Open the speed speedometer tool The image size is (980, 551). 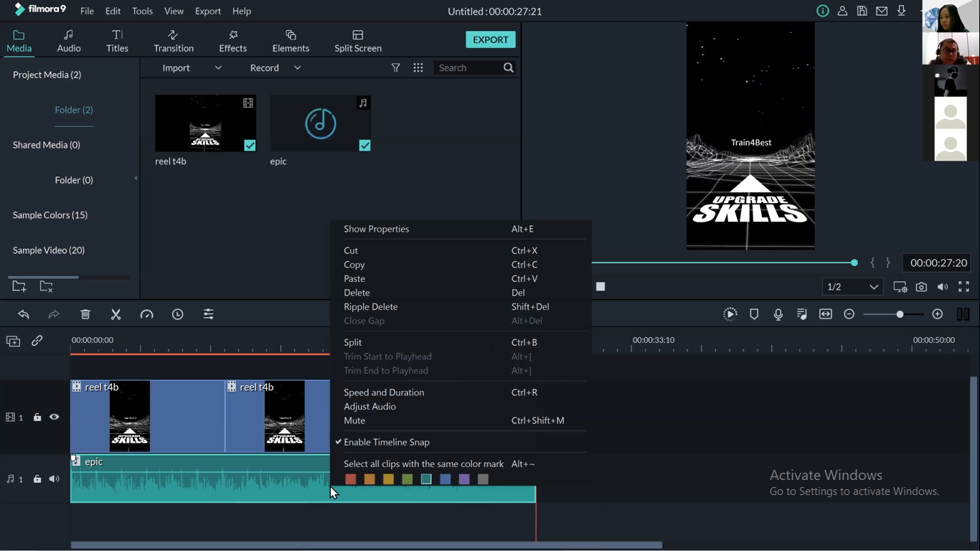click(x=146, y=314)
